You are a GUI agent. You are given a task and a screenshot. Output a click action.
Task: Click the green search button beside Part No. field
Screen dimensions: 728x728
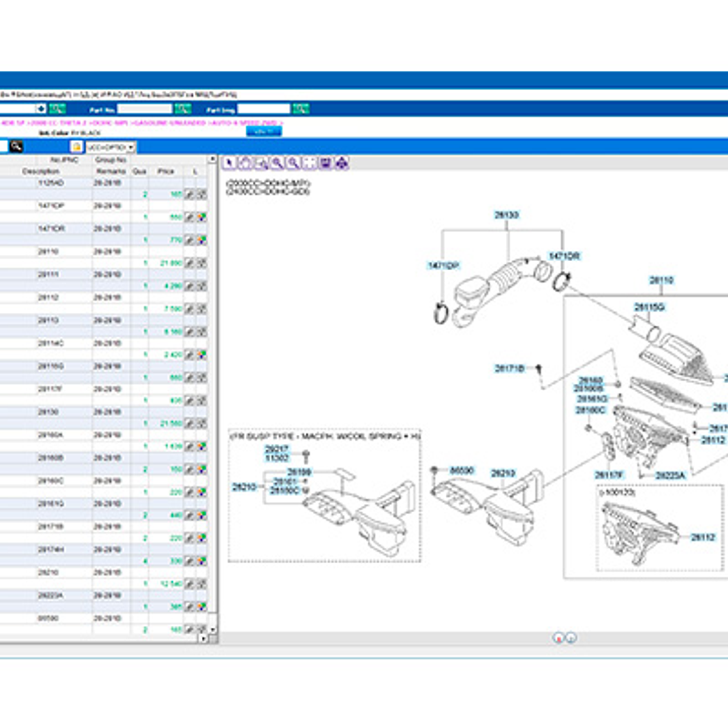(183, 109)
